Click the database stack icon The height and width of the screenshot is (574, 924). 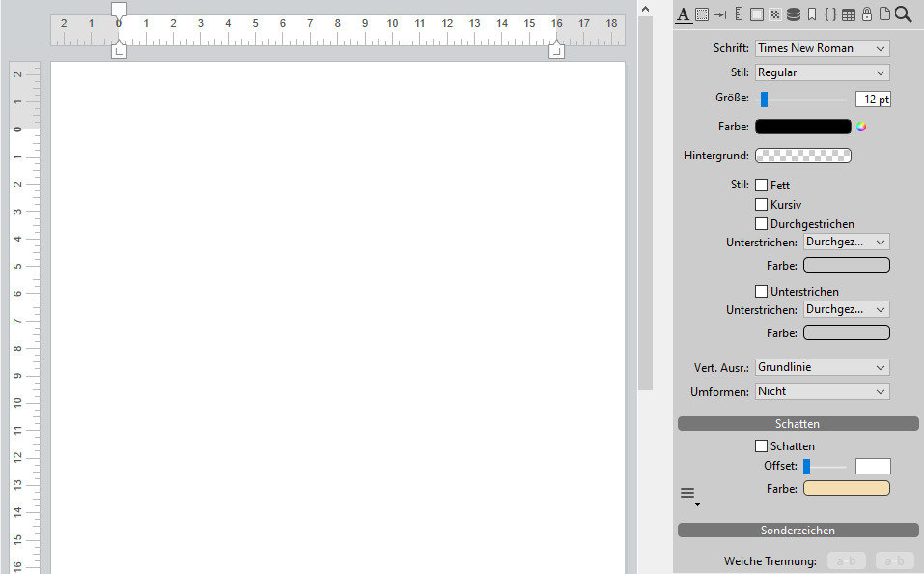click(x=794, y=14)
